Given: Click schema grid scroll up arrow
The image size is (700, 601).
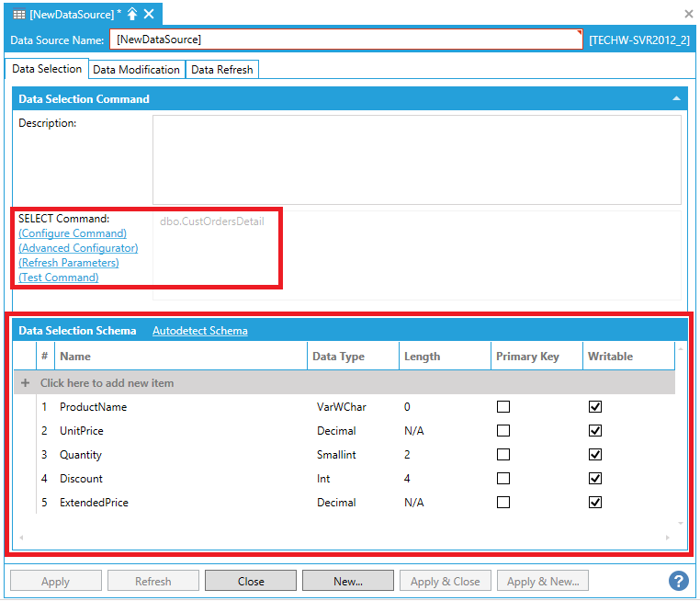Looking at the screenshot, I should click(x=681, y=349).
